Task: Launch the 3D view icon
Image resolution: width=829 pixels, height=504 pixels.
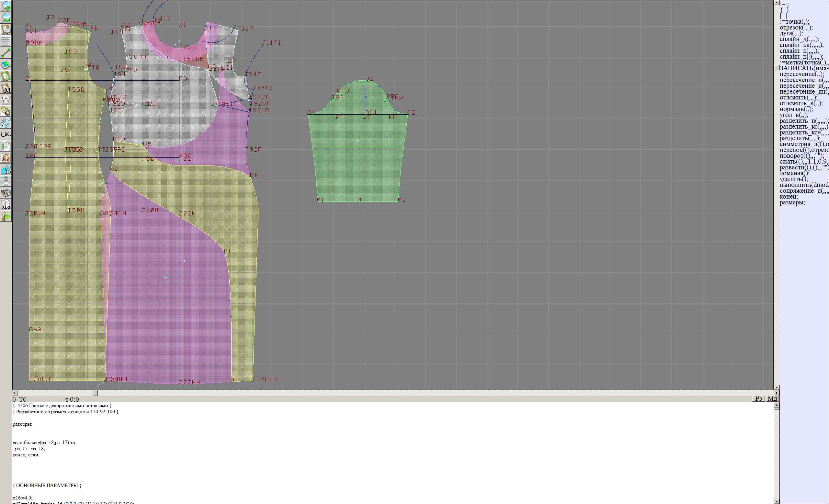Action: coord(6,170)
